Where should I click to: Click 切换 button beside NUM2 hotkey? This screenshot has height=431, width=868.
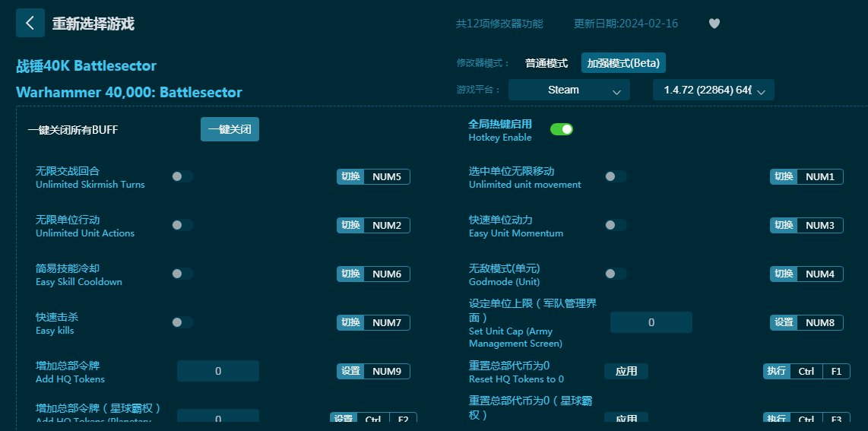click(x=350, y=226)
